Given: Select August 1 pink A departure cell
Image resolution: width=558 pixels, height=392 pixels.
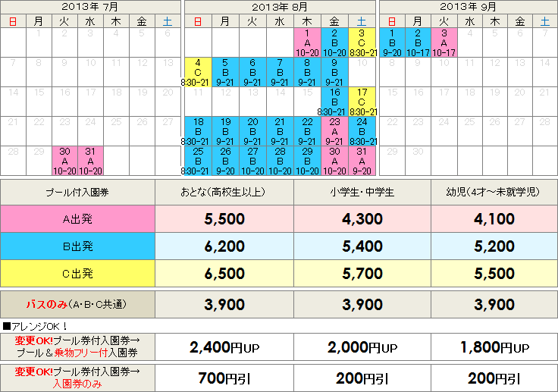Looking at the screenshot, I should click(306, 43).
